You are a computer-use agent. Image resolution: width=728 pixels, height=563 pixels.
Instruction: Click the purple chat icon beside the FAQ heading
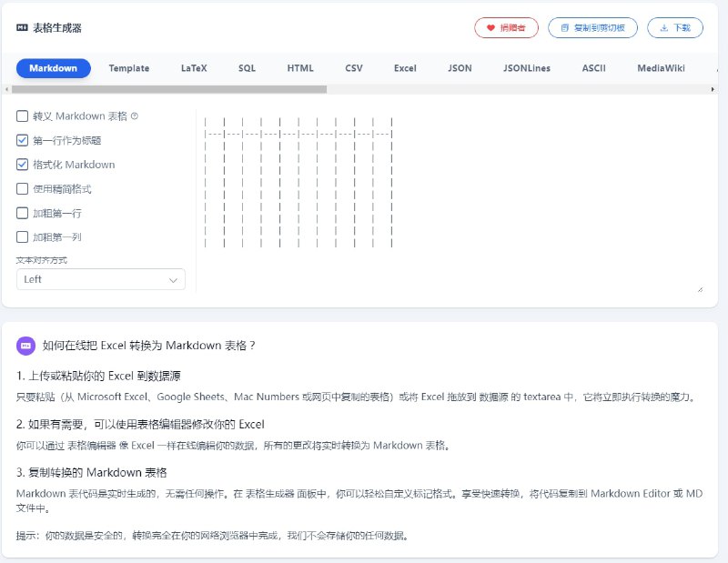point(25,344)
